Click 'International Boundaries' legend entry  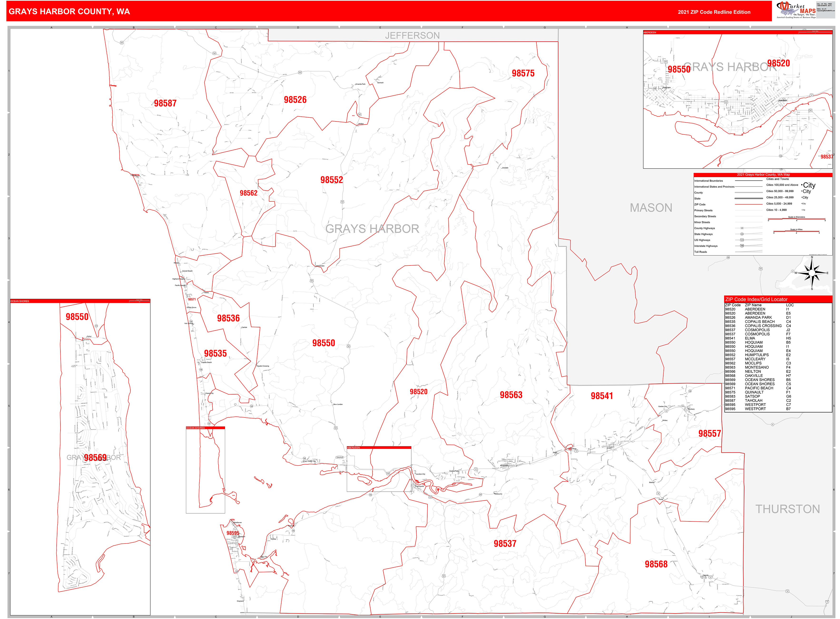709,181
